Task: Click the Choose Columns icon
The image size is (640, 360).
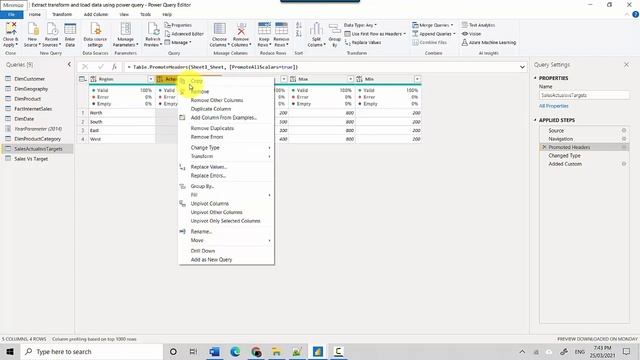Action: 220,34
